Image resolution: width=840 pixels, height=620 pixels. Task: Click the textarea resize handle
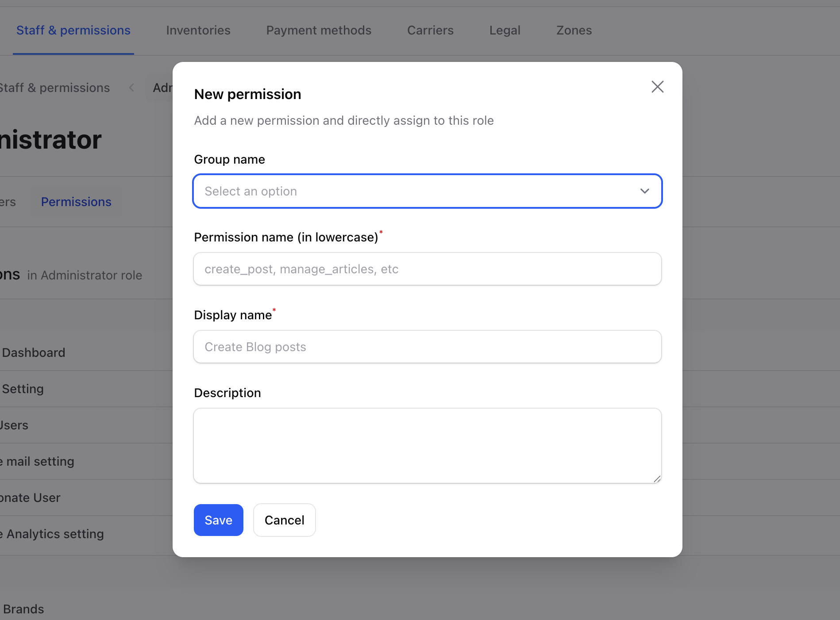tap(657, 479)
